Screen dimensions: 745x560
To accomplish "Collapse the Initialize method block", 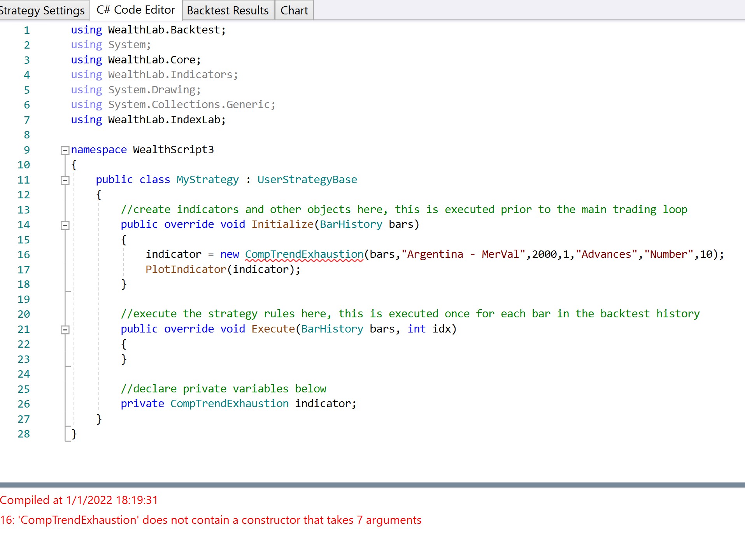I will [65, 226].
